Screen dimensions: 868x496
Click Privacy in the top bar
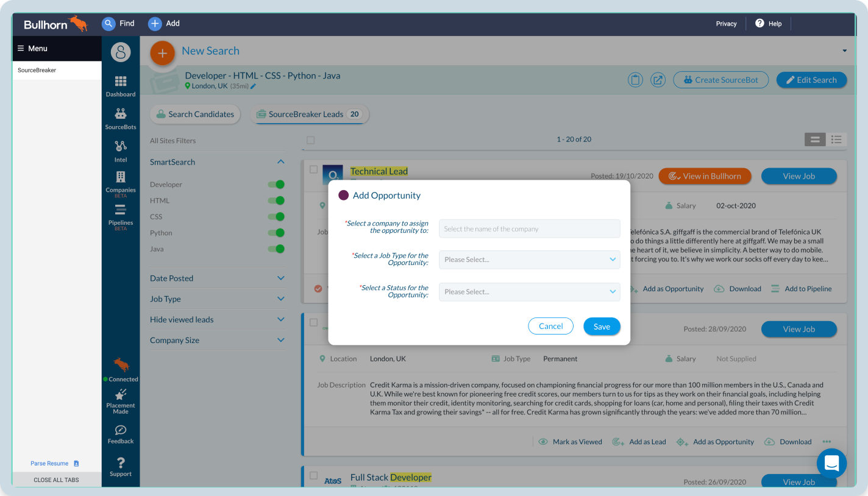726,24
